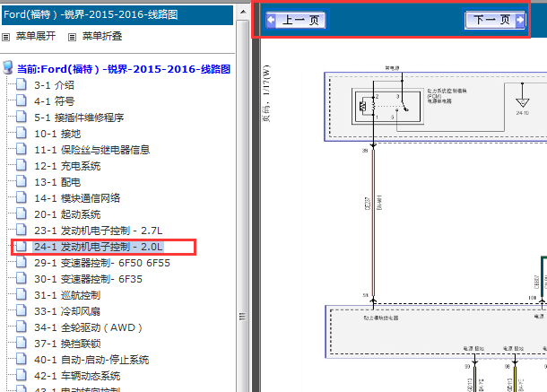Screen dimensions: 547x392
Task: Select 5-1 接插件维修程序 entry
Action: [79, 118]
